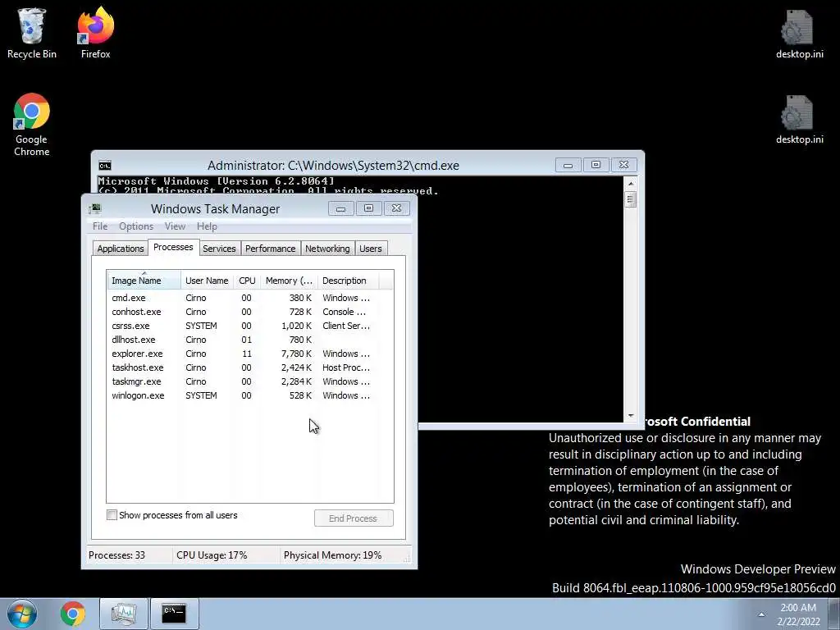Click cmd window scrollbar down arrow
The width and height of the screenshot is (840, 630).
[631, 416]
